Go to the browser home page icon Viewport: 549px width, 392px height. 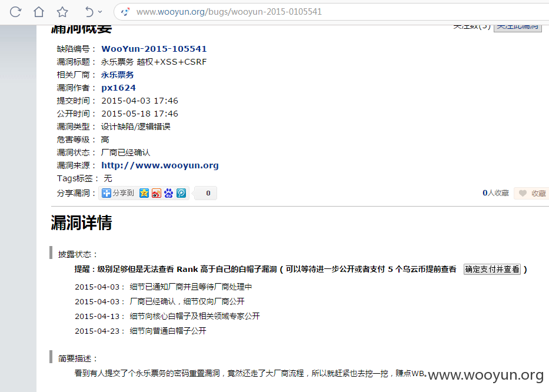click(x=39, y=12)
